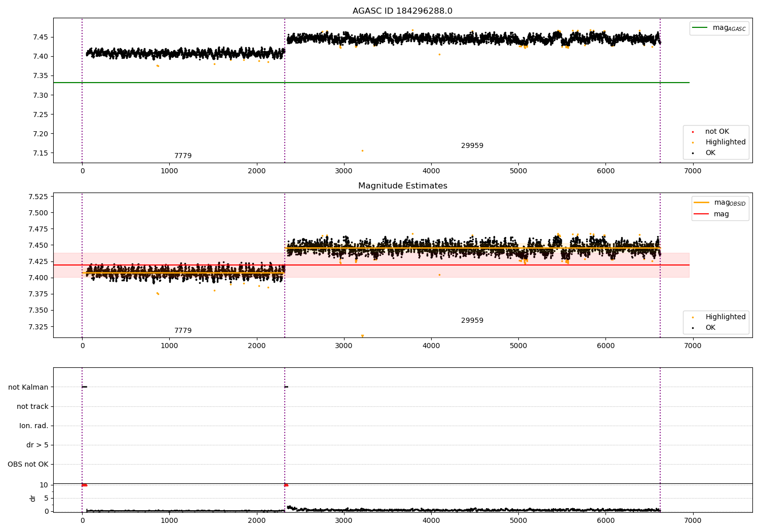
Task: Click '7779' annotation in Magnitude Estimates plot
Action: tap(183, 331)
